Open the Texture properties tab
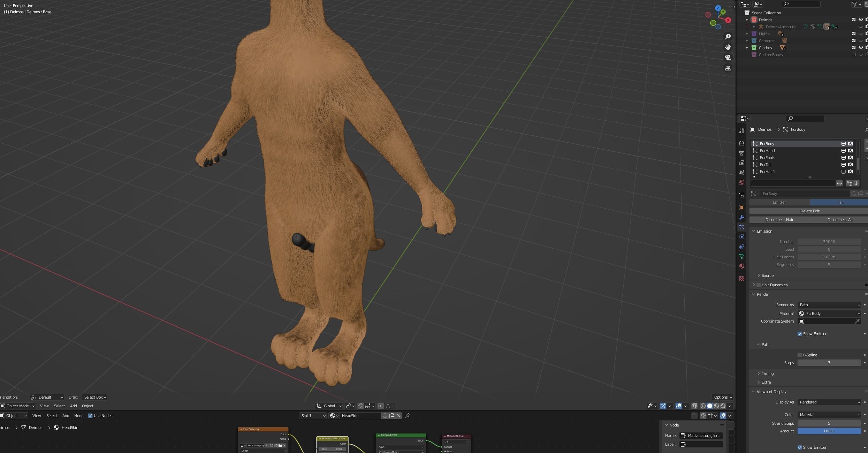This screenshot has width=868, height=453. pos(741,279)
